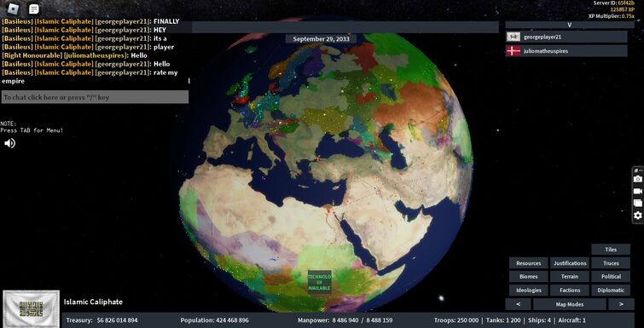Start video recording with camcorder icon
Image resolution: width=644 pixels, height=328 pixels.
pyautogui.click(x=637, y=191)
